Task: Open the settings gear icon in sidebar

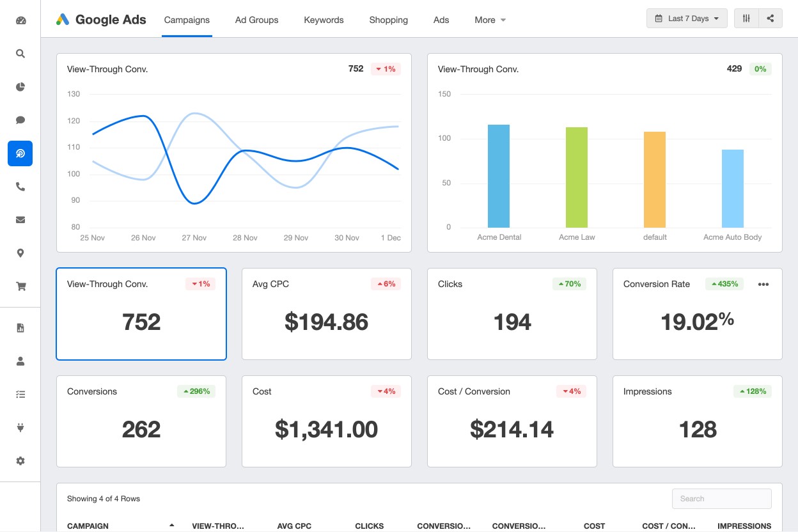Action: coord(20,460)
